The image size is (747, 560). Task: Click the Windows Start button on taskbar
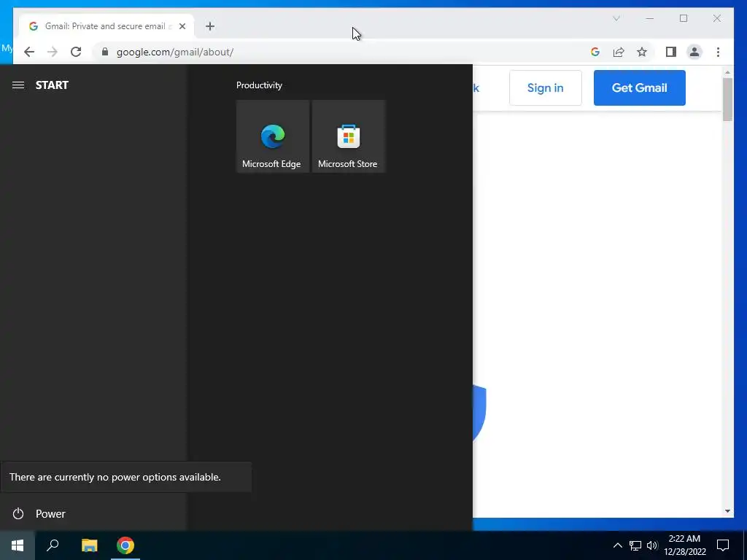click(18, 545)
